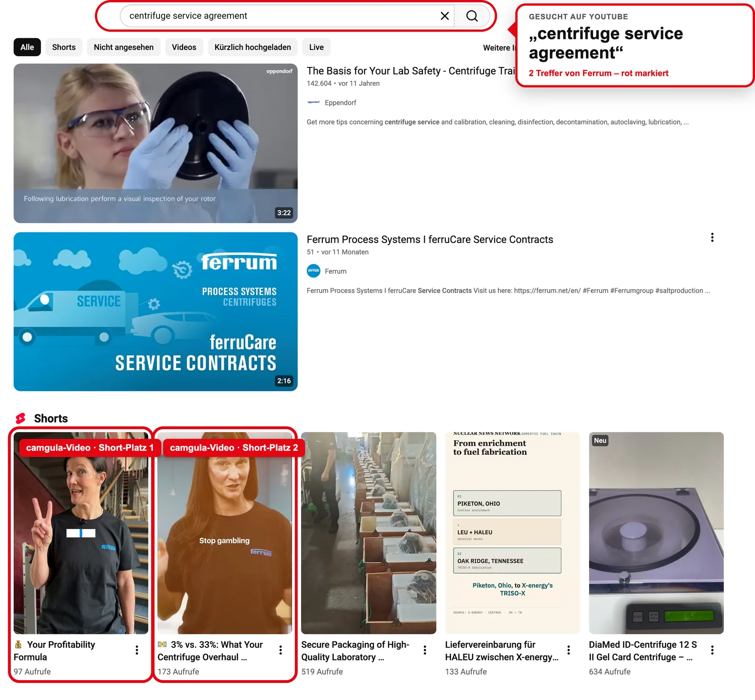The width and height of the screenshot is (755, 700).
Task: Open short title Secure Packaging of High-Quality Laboratory
Action: (x=355, y=651)
